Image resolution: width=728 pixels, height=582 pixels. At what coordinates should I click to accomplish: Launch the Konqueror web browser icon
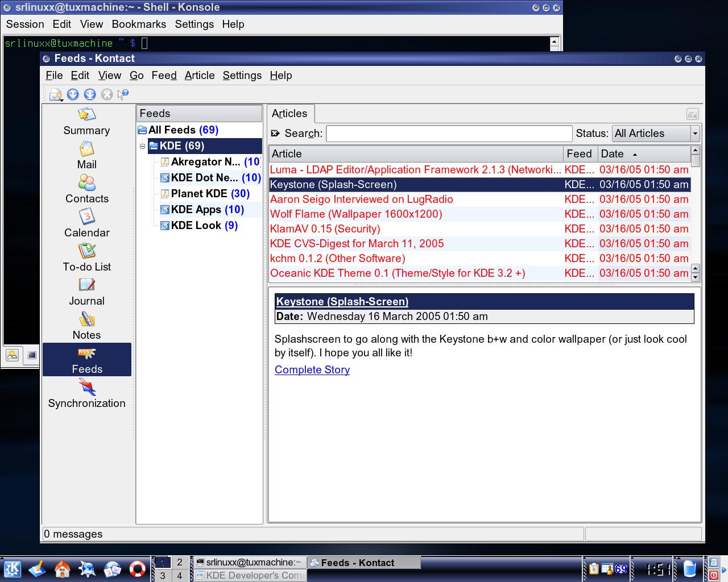[x=87, y=568]
